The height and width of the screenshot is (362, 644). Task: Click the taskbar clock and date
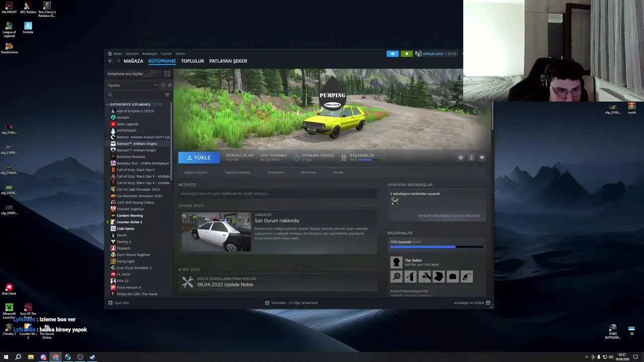tap(622, 357)
